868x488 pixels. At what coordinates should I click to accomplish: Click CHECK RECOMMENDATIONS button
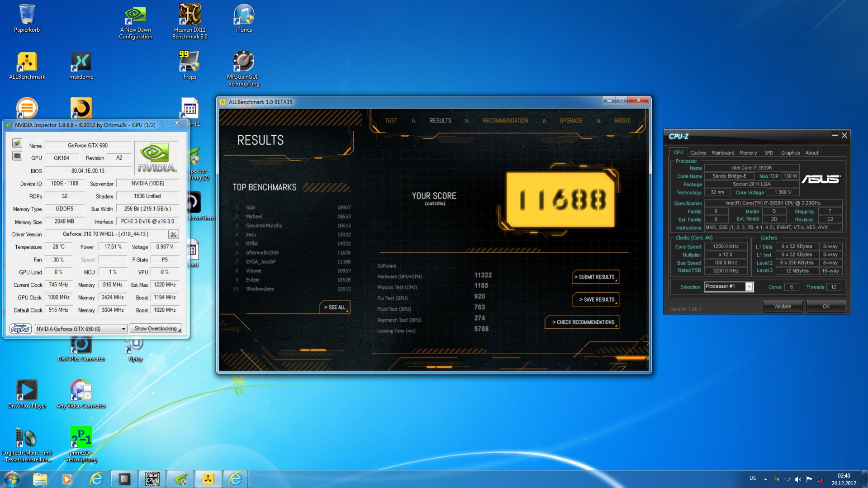582,322
